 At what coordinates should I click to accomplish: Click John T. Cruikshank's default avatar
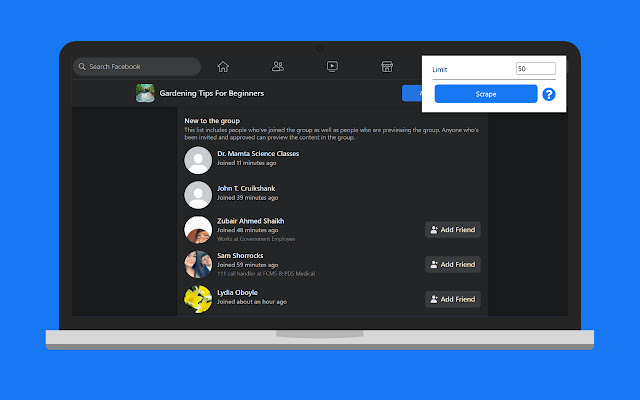tap(198, 194)
